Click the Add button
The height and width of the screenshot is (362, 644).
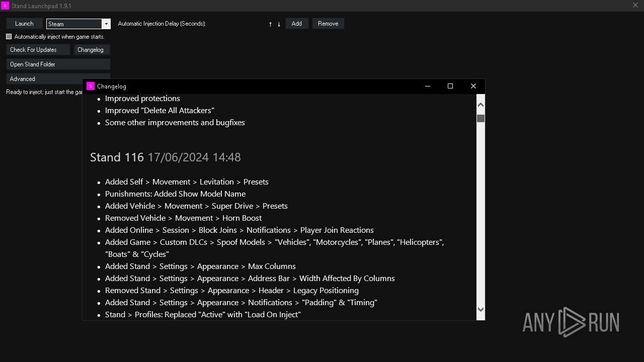pyautogui.click(x=297, y=24)
